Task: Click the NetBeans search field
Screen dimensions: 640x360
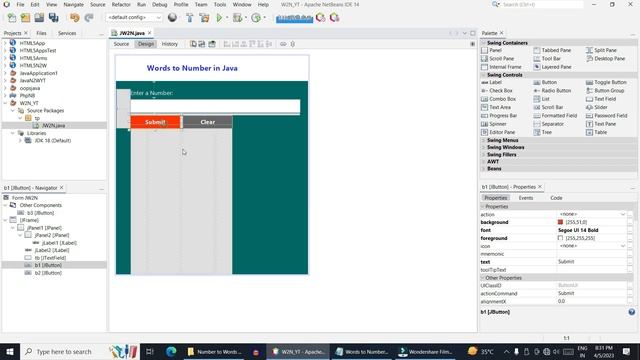Action: [x=542, y=4]
